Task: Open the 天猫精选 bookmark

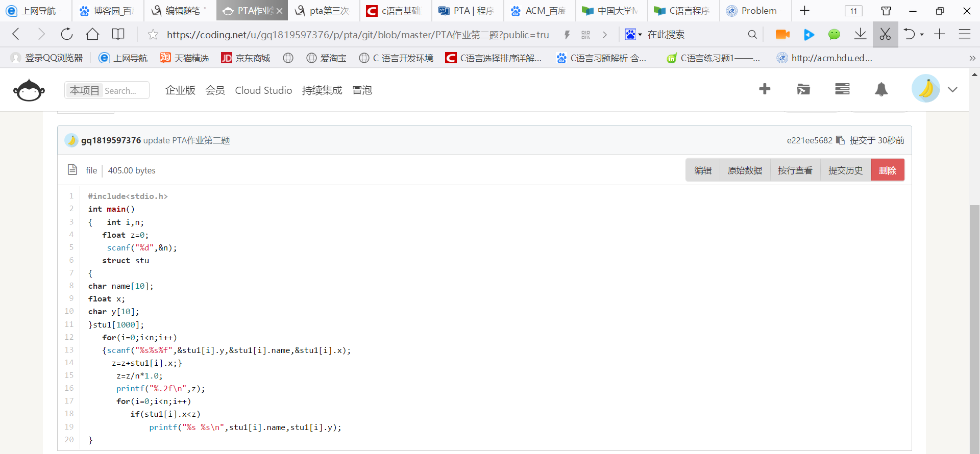Action: coord(184,58)
